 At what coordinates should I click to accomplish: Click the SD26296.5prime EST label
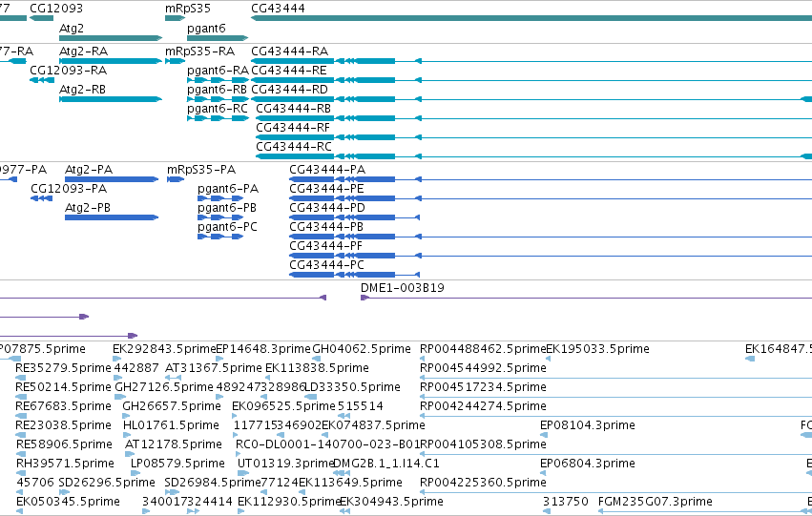point(107,484)
